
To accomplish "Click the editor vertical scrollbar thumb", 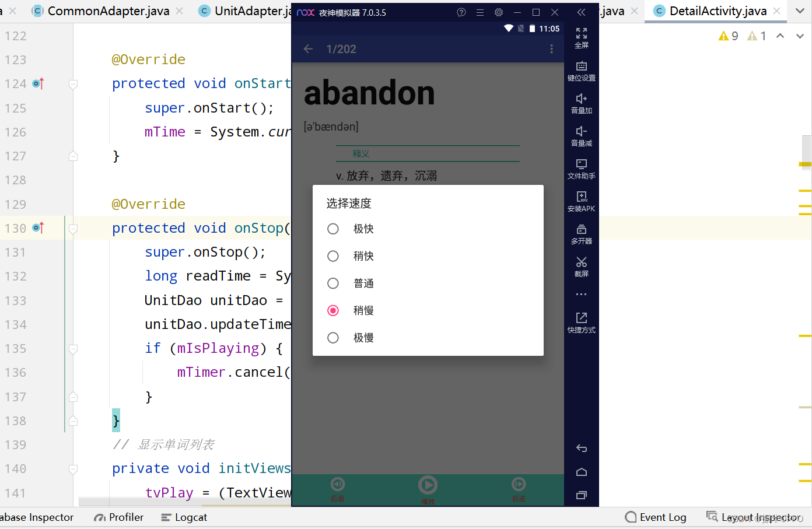I will click(x=806, y=152).
